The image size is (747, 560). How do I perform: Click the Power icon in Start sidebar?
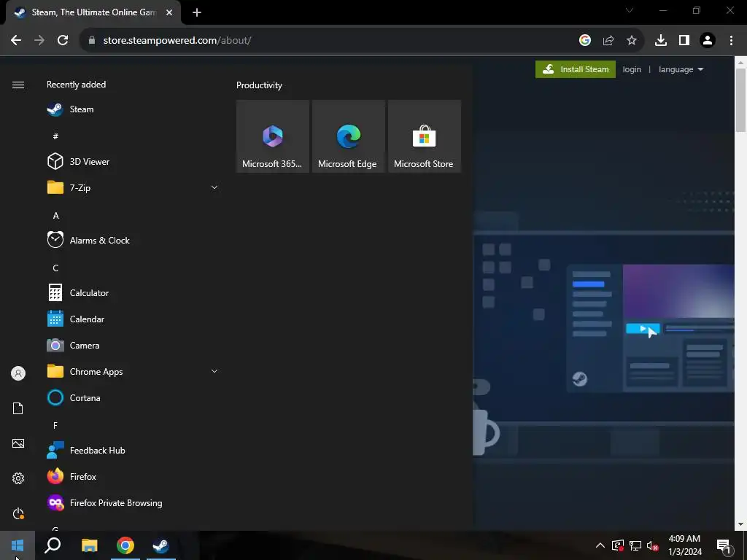click(x=18, y=513)
